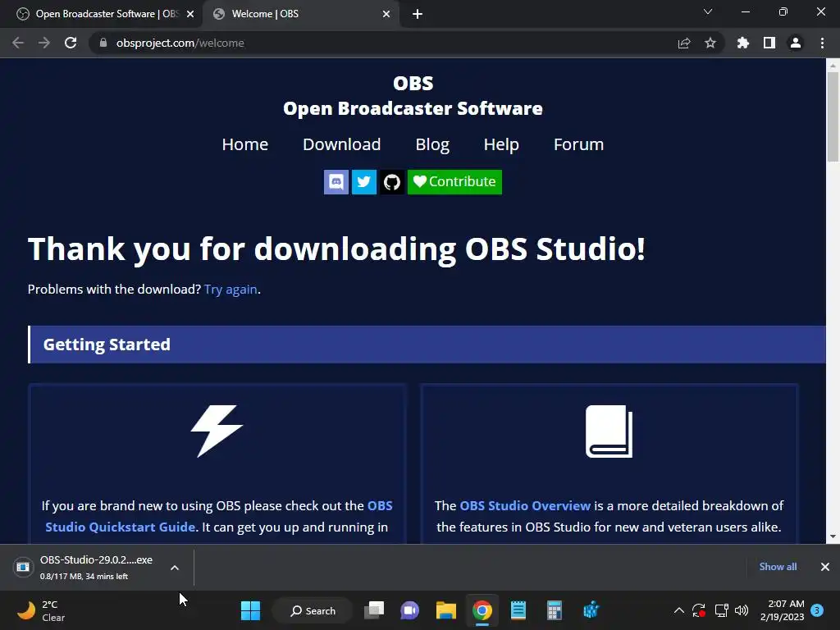
Task: Click the book overview icon
Action: pyautogui.click(x=609, y=431)
